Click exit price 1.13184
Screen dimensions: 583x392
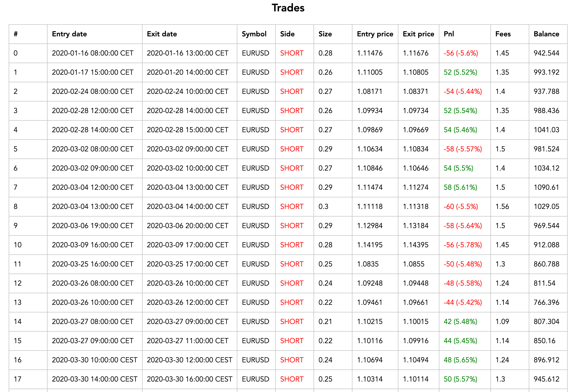coord(416,226)
